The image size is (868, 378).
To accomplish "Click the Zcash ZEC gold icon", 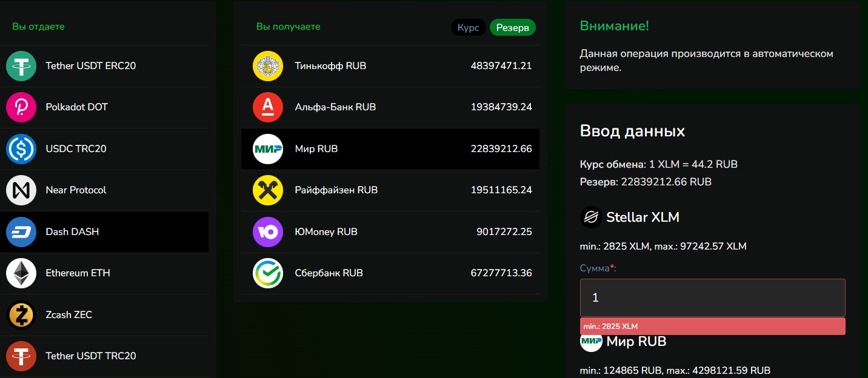I will pos(21,314).
